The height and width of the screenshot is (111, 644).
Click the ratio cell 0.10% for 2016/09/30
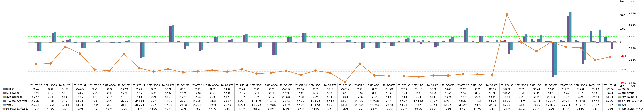click(345, 109)
